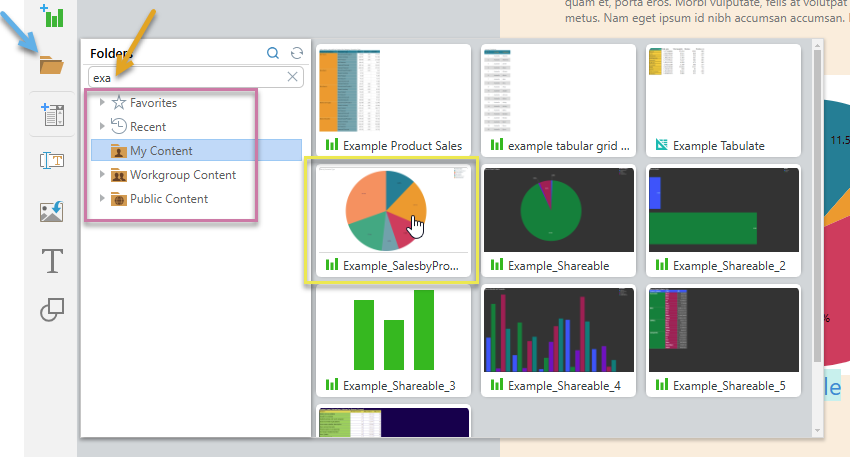The height and width of the screenshot is (457, 850).
Task: Click the content panel vertical scrollbar
Action: click(817, 200)
